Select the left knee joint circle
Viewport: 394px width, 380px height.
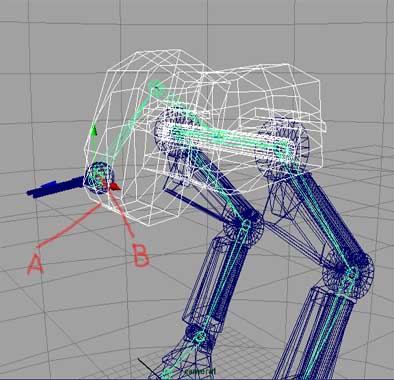[x=246, y=226]
